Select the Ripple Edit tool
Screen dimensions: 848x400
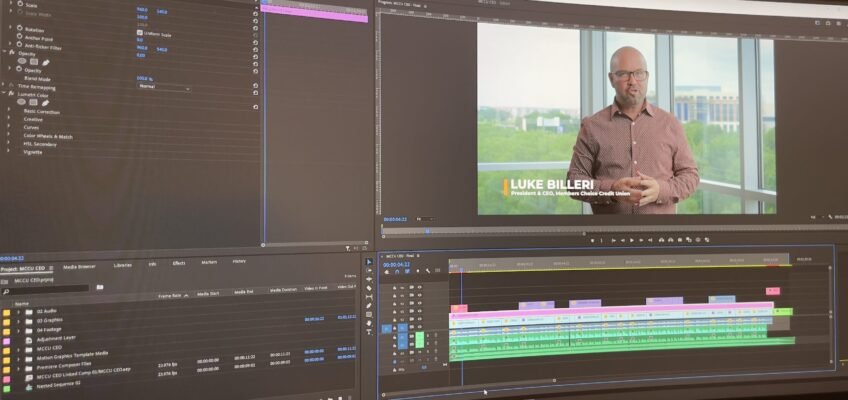pos(369,279)
